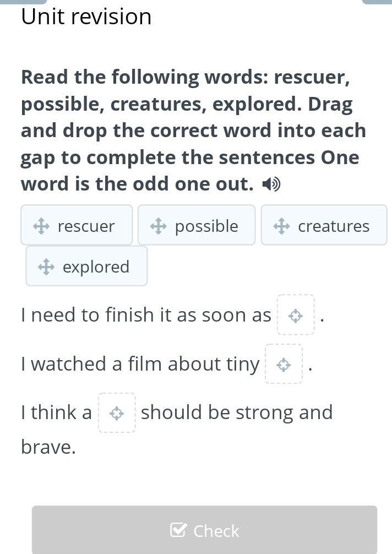Image resolution: width=392 pixels, height=554 pixels.
Task: Click the target icon after 'I think a'
Action: [x=117, y=414]
